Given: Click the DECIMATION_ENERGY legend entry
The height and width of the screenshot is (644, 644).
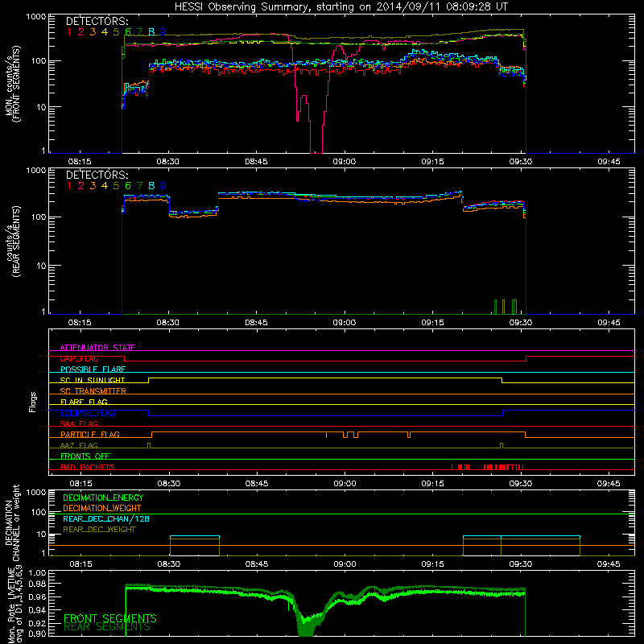Looking at the screenshot, I should pos(103,497).
